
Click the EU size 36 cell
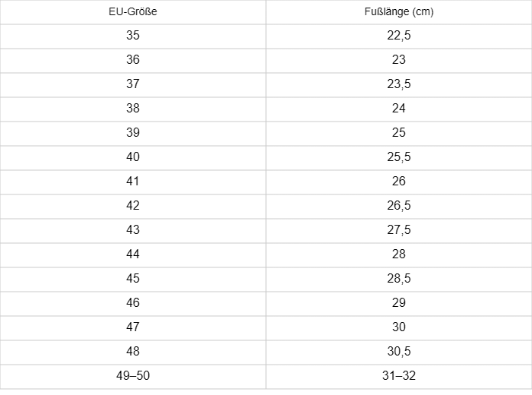133,60
